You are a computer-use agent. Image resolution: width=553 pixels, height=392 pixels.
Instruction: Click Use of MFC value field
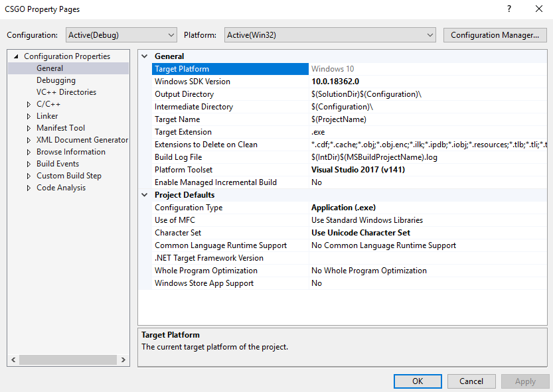428,220
